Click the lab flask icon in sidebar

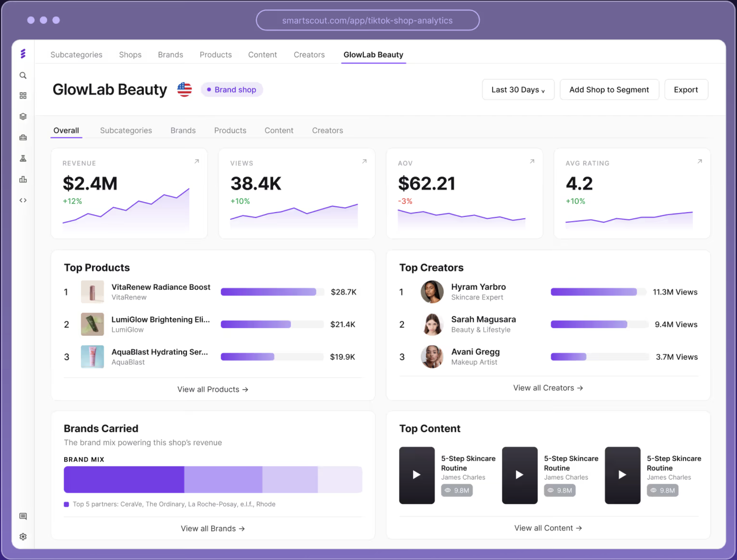coord(23,158)
